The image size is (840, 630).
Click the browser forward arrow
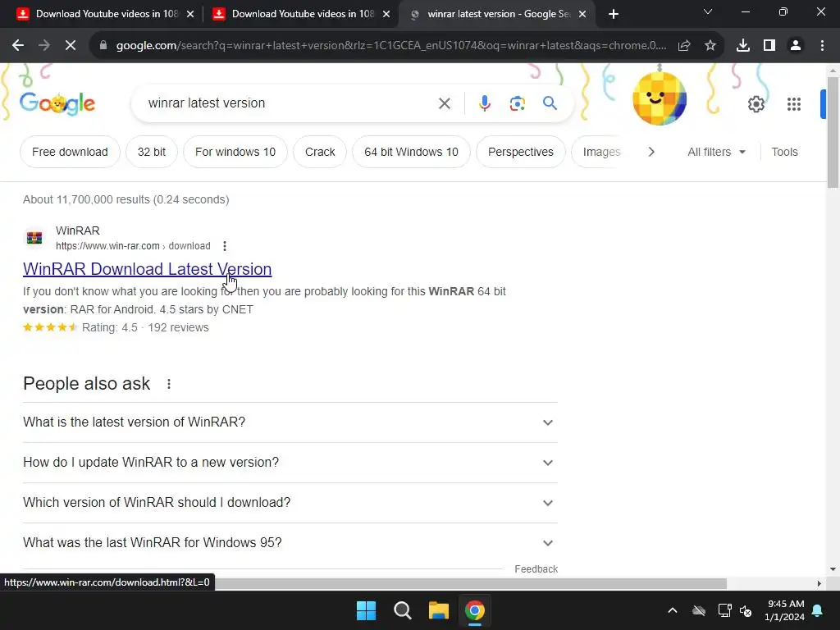(44, 46)
